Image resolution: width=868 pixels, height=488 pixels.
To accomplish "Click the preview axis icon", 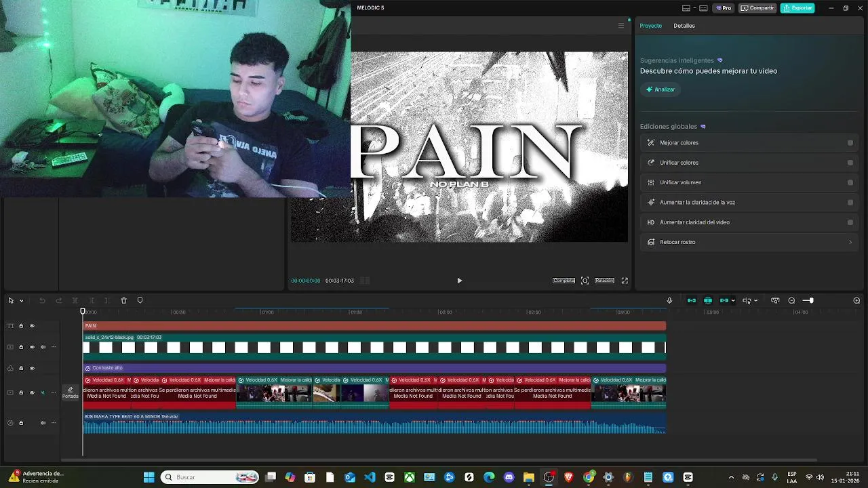I will pos(747,300).
